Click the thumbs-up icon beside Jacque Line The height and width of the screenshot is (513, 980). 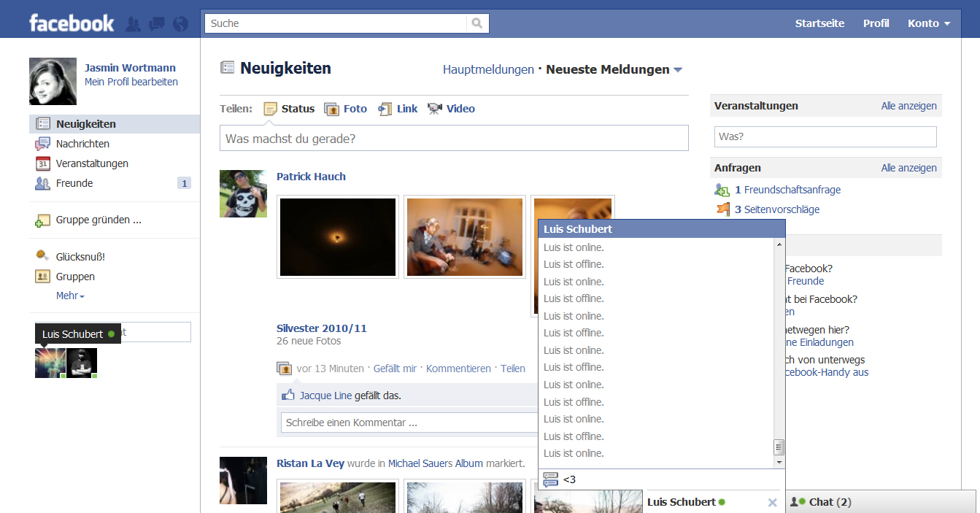click(x=288, y=396)
